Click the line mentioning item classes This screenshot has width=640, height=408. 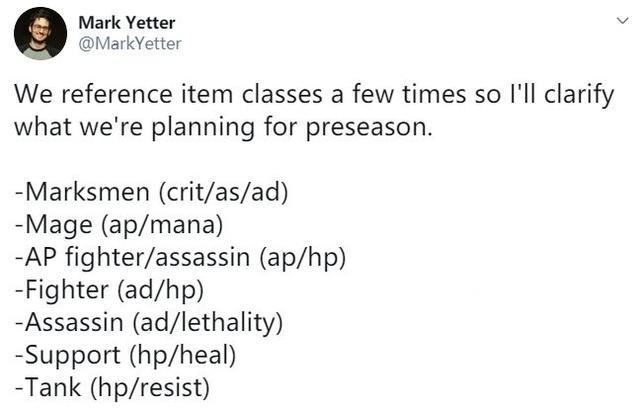(314, 95)
